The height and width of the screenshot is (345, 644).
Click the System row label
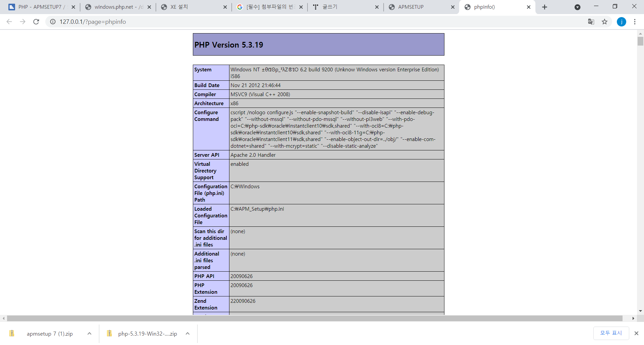point(203,70)
